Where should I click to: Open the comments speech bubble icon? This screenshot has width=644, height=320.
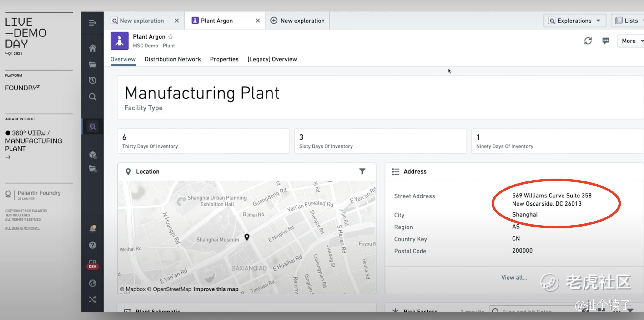tap(605, 41)
